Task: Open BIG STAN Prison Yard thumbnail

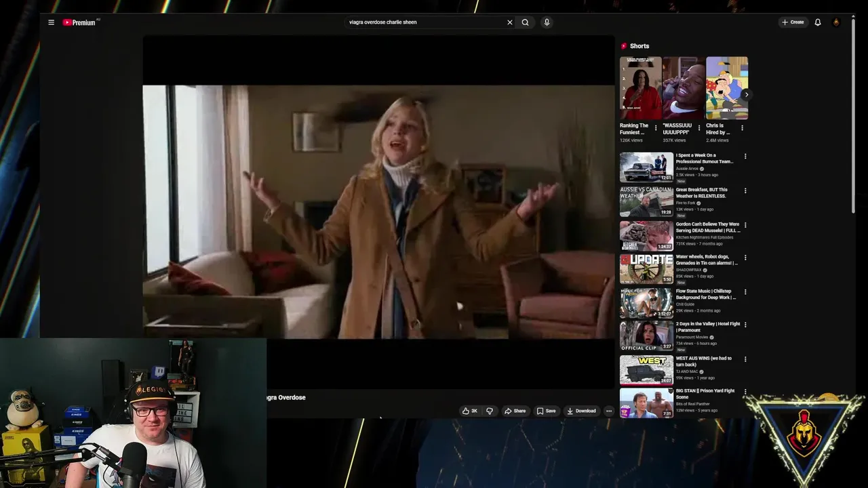Action: [x=646, y=403]
